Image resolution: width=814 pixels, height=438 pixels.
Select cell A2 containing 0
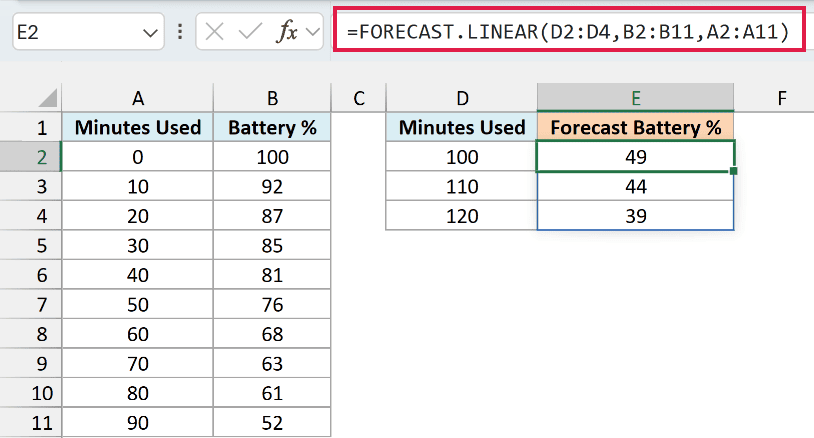tap(138, 157)
